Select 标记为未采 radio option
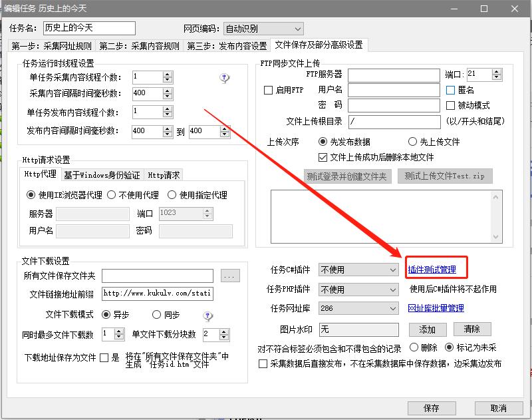This screenshot has width=532, height=420. pyautogui.click(x=449, y=347)
